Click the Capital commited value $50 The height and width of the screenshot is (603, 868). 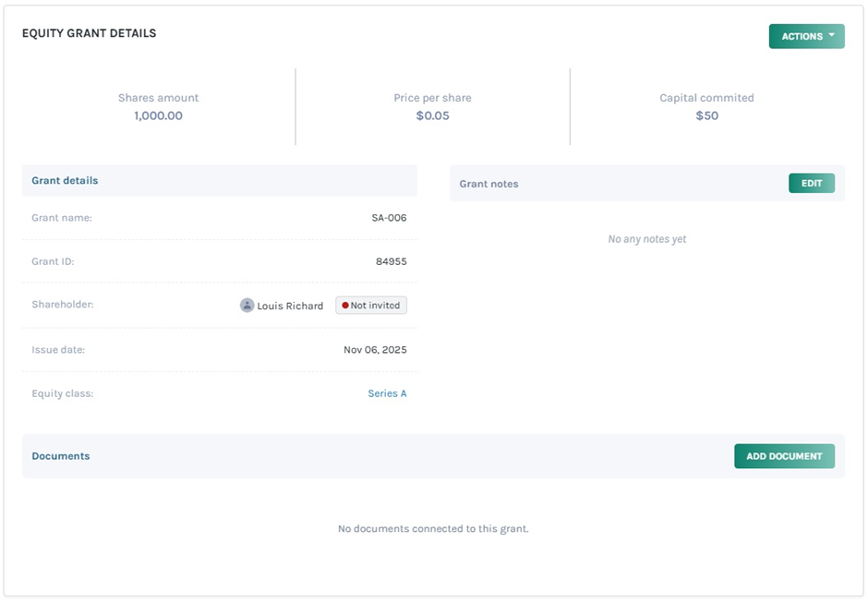[x=706, y=116]
